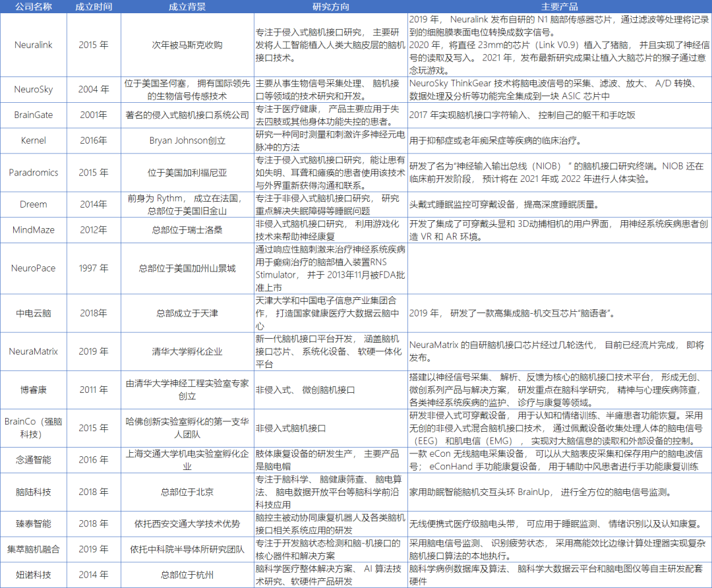Image resolution: width=712 pixels, height=588 pixels.
Task: Click the MindMaze company cell
Action: click(x=34, y=230)
